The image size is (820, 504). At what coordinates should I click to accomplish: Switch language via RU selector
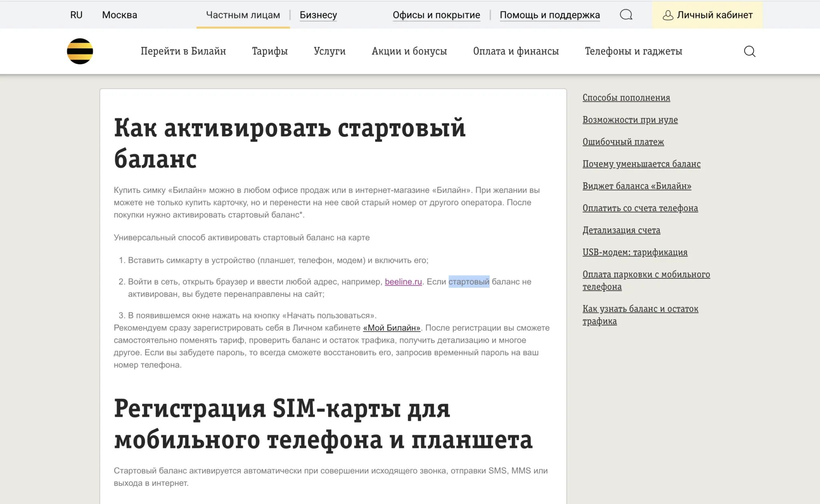pos(76,15)
